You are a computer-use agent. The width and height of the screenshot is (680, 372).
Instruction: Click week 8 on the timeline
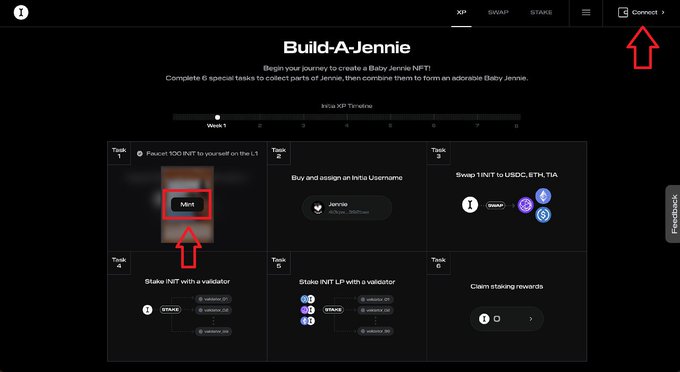coord(516,126)
